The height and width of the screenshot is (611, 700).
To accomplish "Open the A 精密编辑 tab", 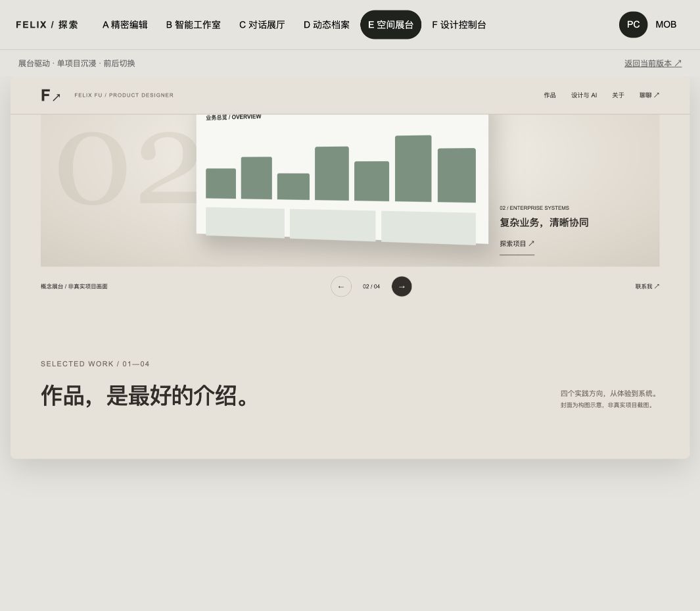I will click(125, 24).
